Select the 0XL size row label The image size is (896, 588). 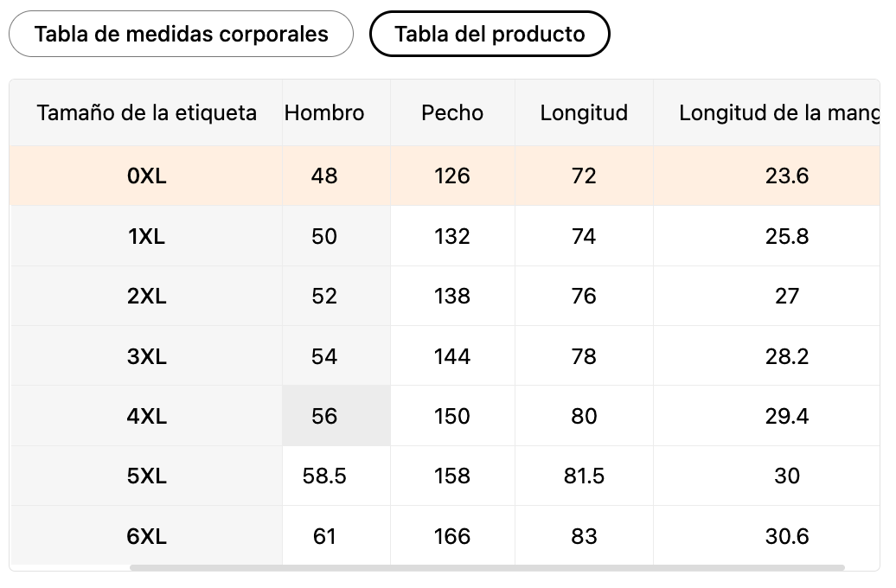[146, 176]
